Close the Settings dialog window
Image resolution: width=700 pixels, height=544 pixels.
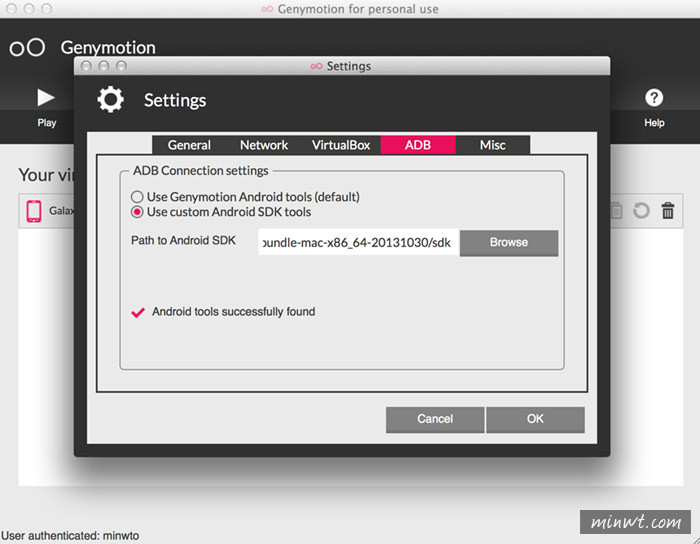86,66
